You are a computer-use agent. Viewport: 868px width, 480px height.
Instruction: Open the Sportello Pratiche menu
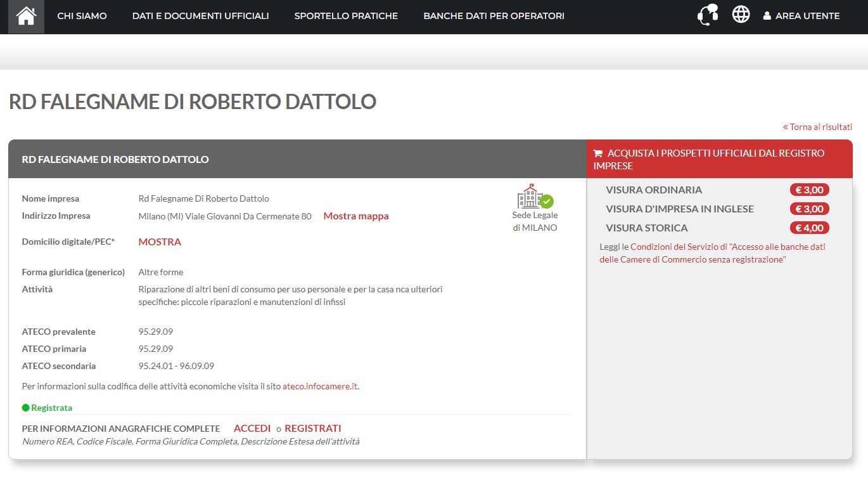[346, 16]
